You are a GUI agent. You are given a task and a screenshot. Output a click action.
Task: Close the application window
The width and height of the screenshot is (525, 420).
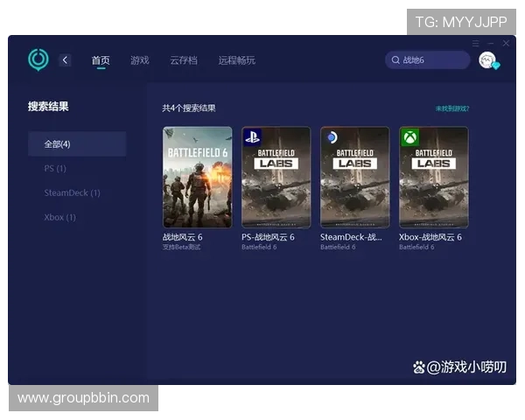tap(506, 43)
